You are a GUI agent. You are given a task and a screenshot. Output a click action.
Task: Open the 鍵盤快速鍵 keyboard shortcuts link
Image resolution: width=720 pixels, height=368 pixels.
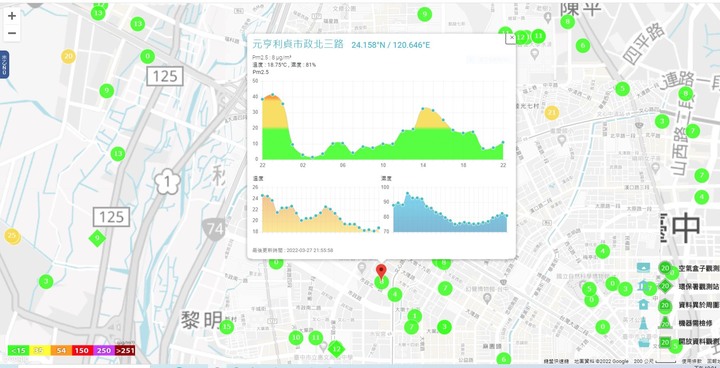556,362
